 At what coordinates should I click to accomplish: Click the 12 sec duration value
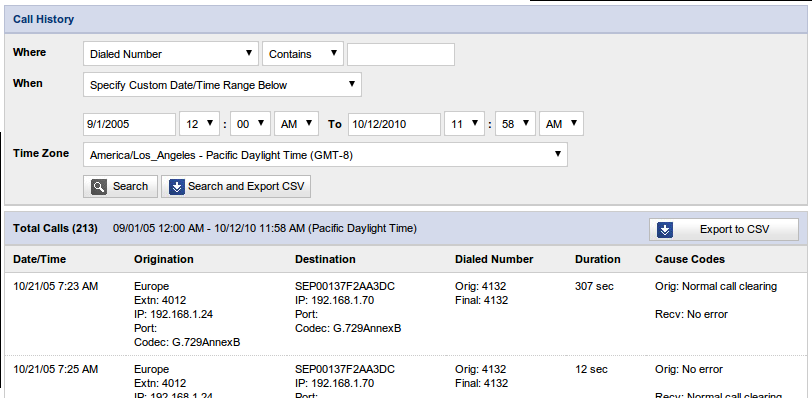[591, 370]
